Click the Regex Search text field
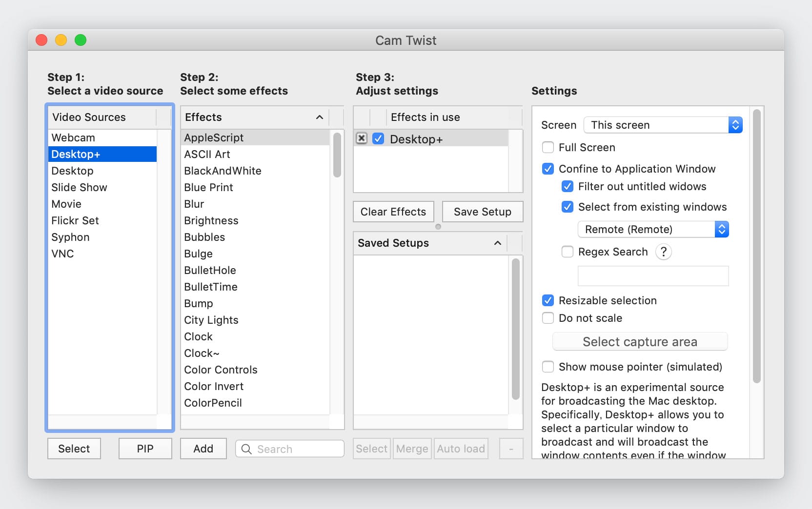The image size is (812, 509). tap(653, 276)
